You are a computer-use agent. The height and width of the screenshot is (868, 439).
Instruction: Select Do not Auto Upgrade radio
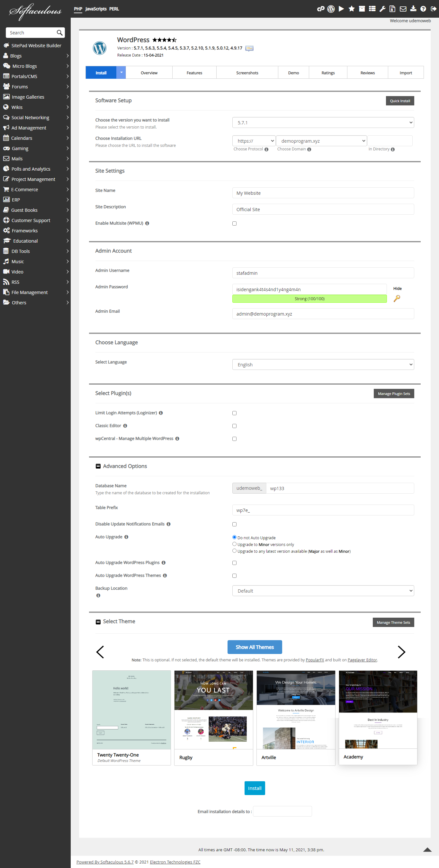tap(235, 537)
